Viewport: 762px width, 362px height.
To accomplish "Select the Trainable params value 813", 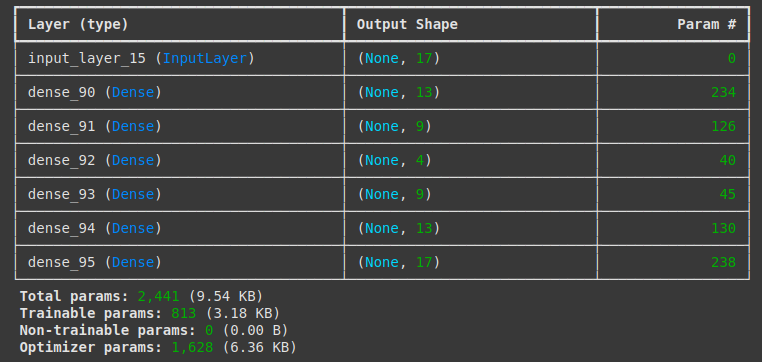I will point(183,313).
